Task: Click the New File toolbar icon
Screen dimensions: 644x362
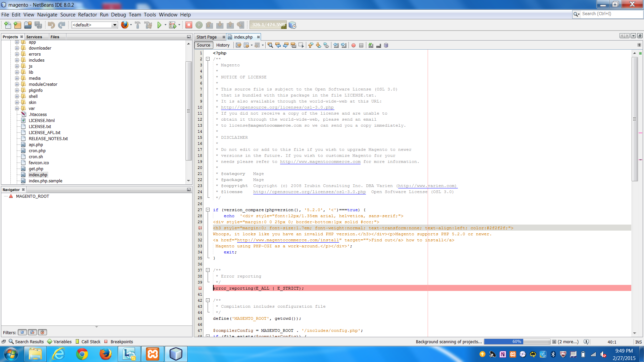Action: click(x=7, y=25)
